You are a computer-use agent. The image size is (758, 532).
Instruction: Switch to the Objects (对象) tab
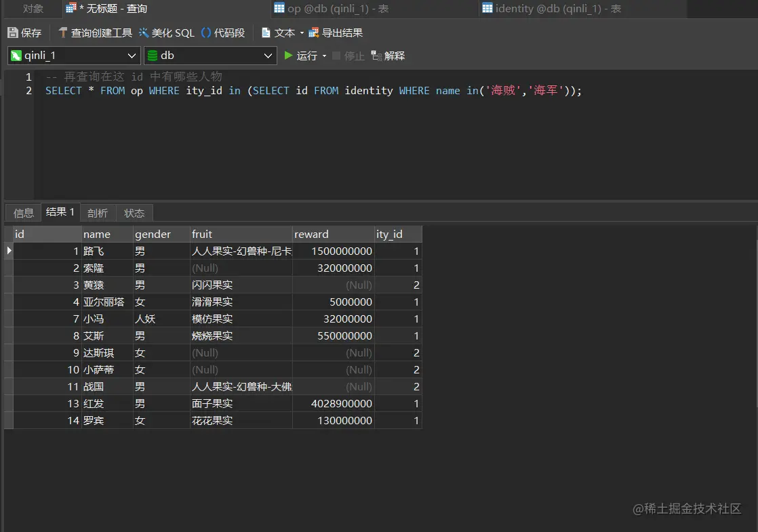click(33, 9)
